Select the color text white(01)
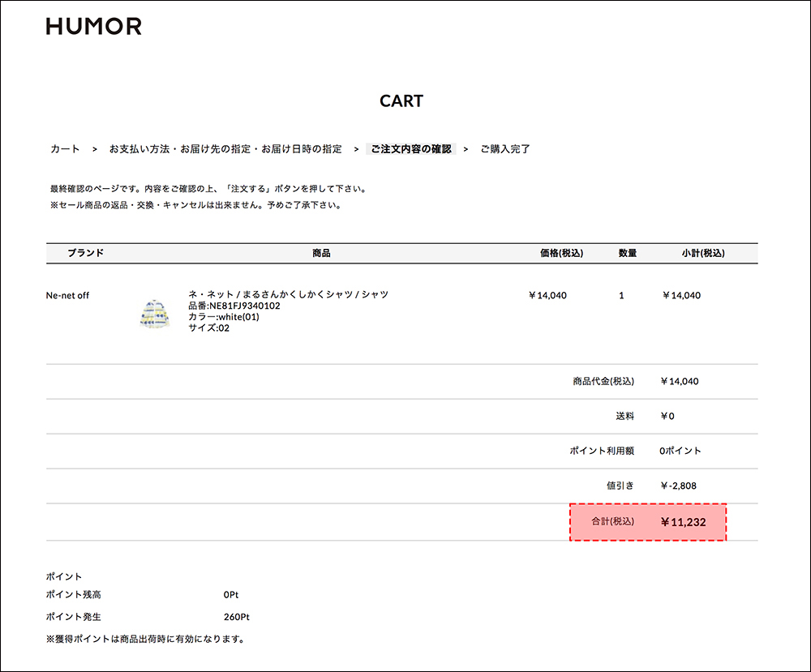Image resolution: width=811 pixels, height=672 pixels. [x=224, y=317]
